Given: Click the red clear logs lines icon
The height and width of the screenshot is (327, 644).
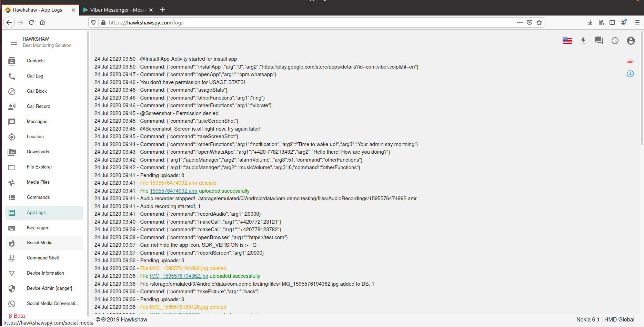Looking at the screenshot, I should click(630, 61).
